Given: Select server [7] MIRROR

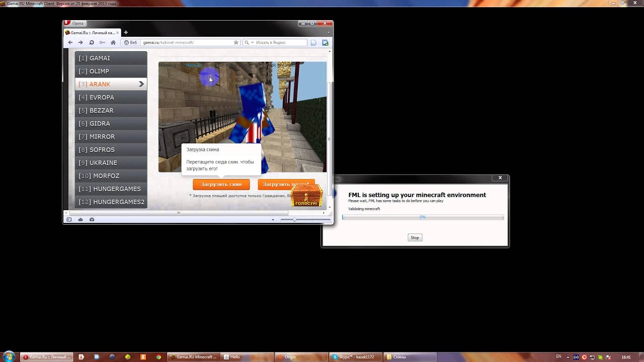Looking at the screenshot, I should point(111,136).
